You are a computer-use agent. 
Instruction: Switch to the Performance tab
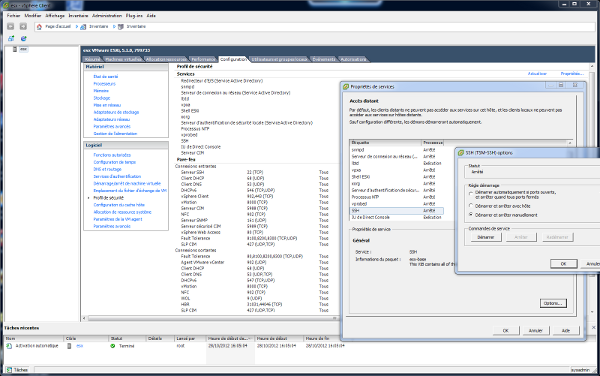[x=203, y=59]
